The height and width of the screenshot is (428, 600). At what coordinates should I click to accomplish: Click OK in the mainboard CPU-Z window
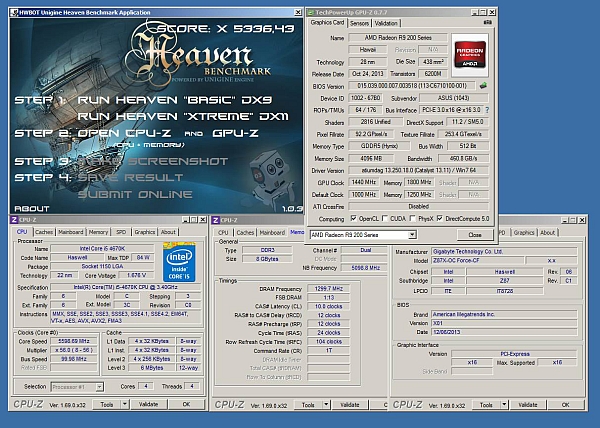point(566,405)
